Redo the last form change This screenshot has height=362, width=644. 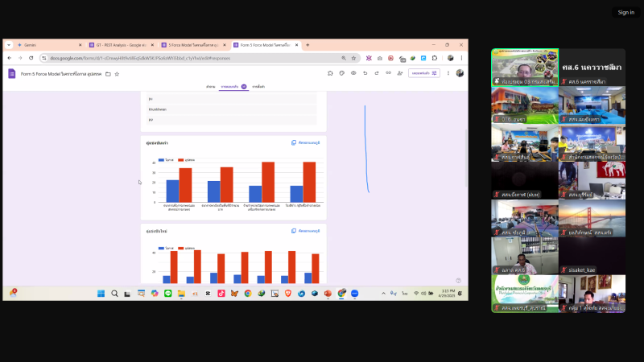pyautogui.click(x=377, y=73)
